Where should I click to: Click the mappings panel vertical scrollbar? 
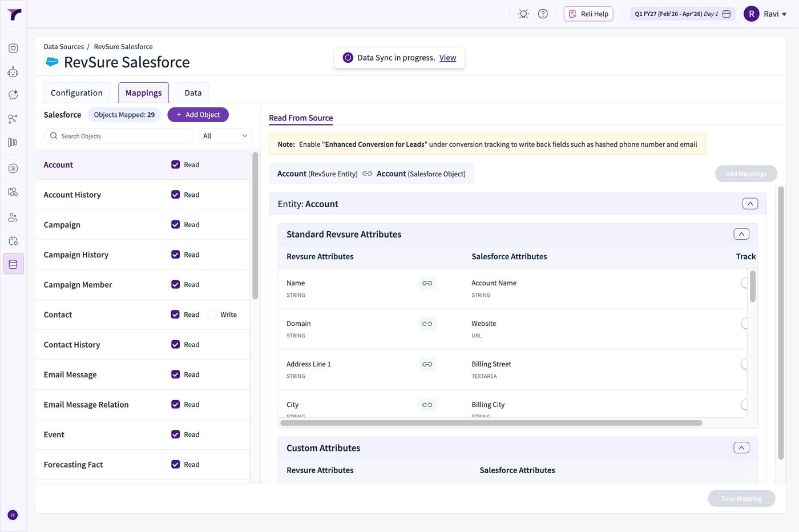781,323
